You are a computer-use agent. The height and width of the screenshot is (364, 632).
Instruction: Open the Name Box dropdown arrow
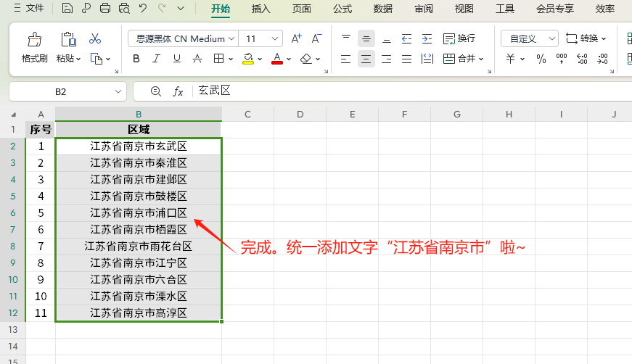click(118, 91)
